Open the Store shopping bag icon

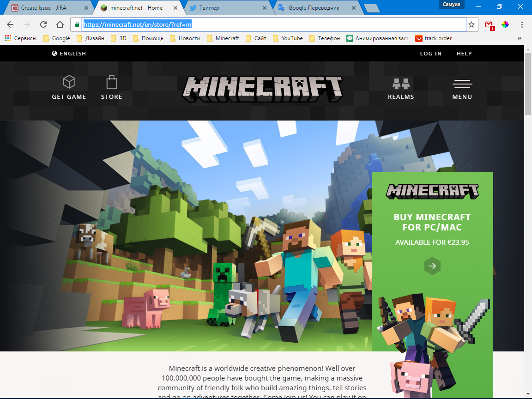112,82
